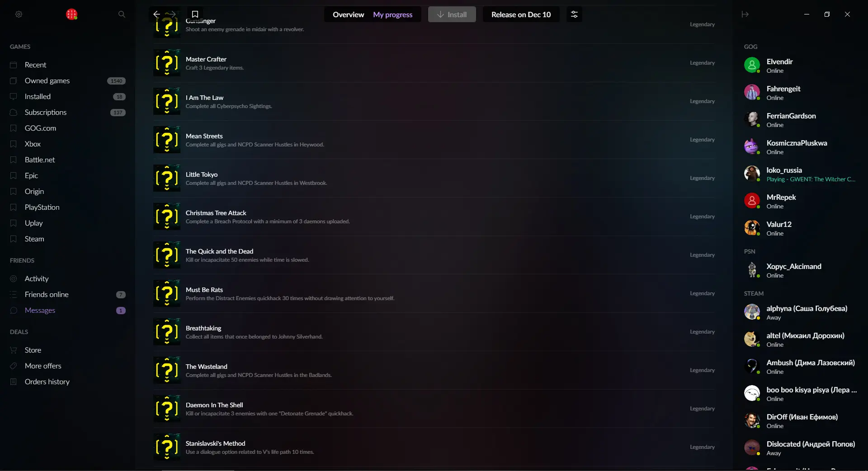The width and height of the screenshot is (868, 471).
Task: Click Gunslinger achievement description text
Action: (245, 29)
